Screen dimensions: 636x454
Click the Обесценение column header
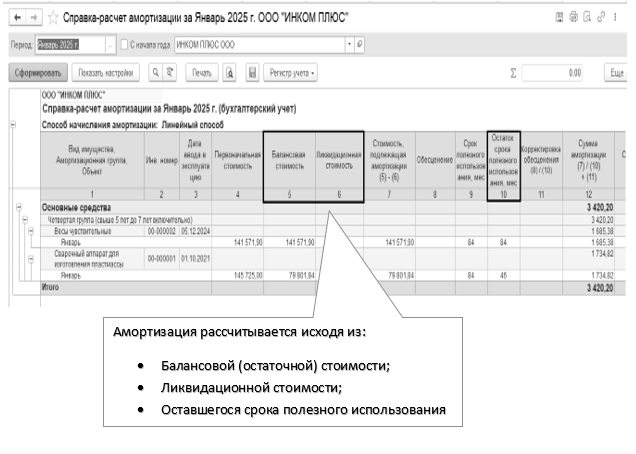(435, 160)
